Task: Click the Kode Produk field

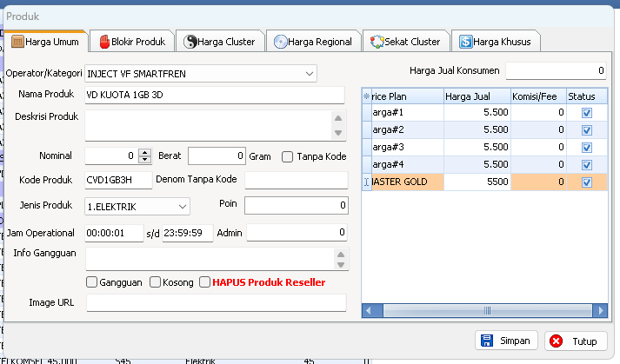Action: tap(118, 180)
